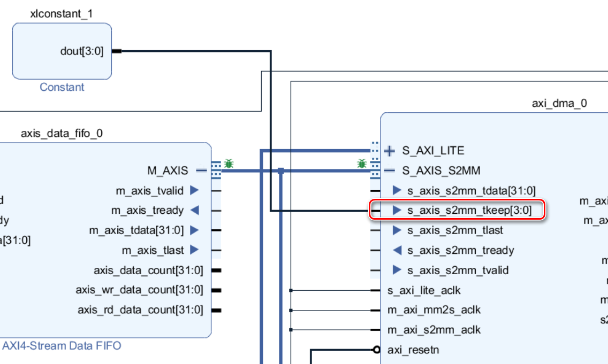The height and width of the screenshot is (364, 608).
Task: Click the axi_resetn inverted-circle pin icon
Action: [x=375, y=350]
